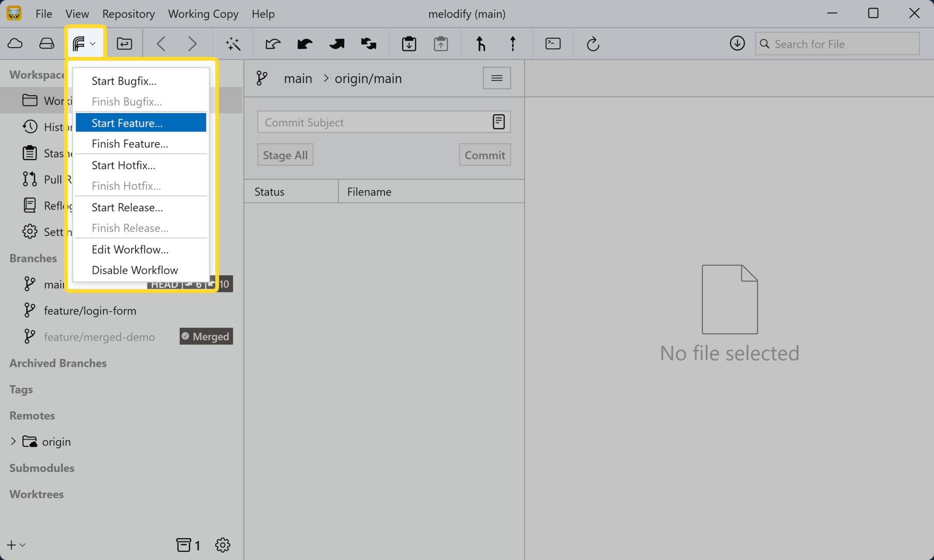
Task: Click the Commit button
Action: click(485, 155)
